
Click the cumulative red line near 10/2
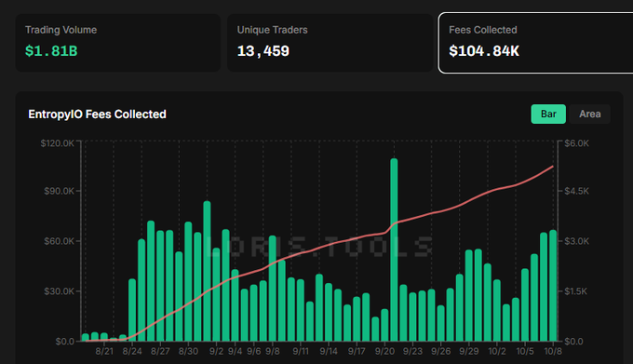497,189
